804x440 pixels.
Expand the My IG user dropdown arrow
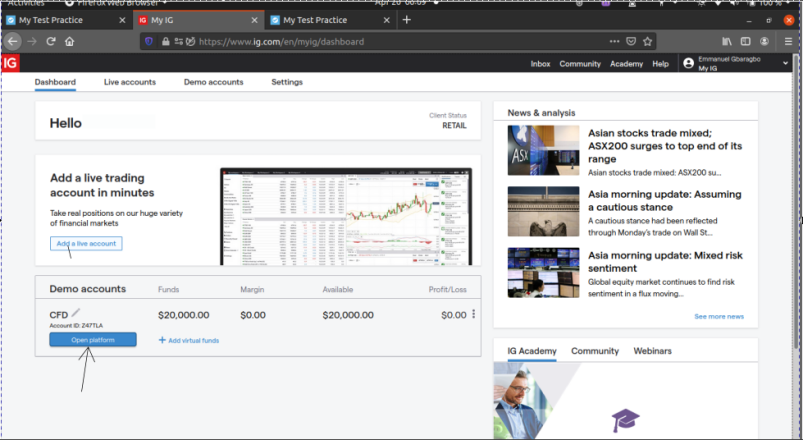coord(785,63)
